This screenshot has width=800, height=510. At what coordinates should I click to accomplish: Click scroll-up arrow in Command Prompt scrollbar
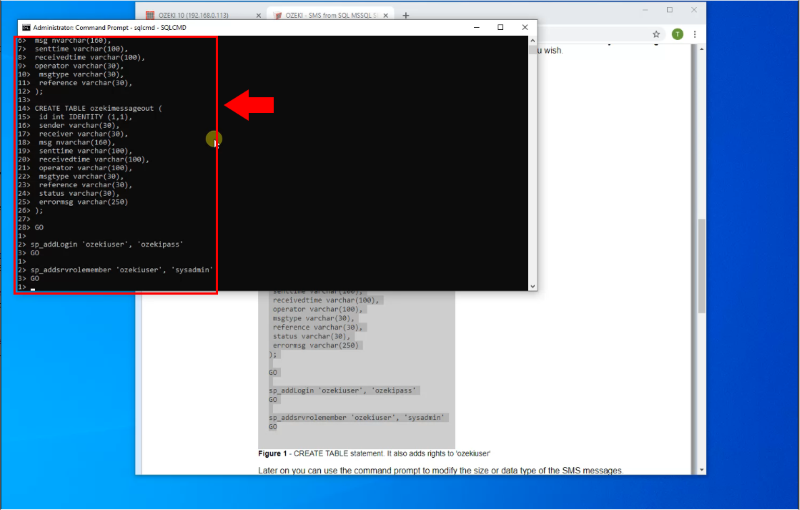pos(533,40)
